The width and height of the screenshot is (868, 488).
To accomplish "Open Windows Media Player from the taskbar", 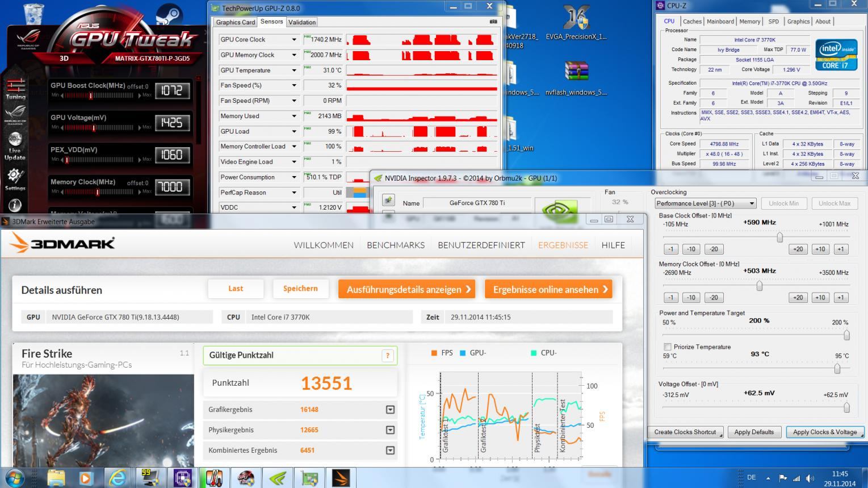I will 86,478.
